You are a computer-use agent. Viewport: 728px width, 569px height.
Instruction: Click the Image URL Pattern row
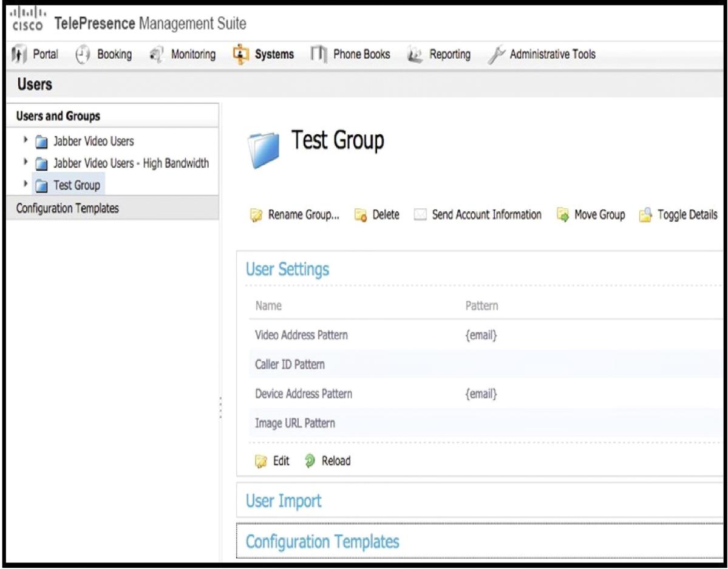coord(486,423)
